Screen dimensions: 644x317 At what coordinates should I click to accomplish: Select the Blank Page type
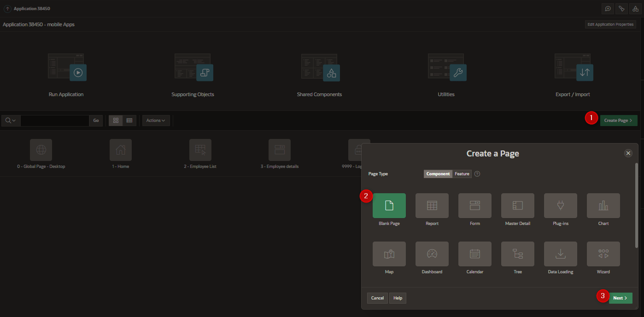[389, 206]
